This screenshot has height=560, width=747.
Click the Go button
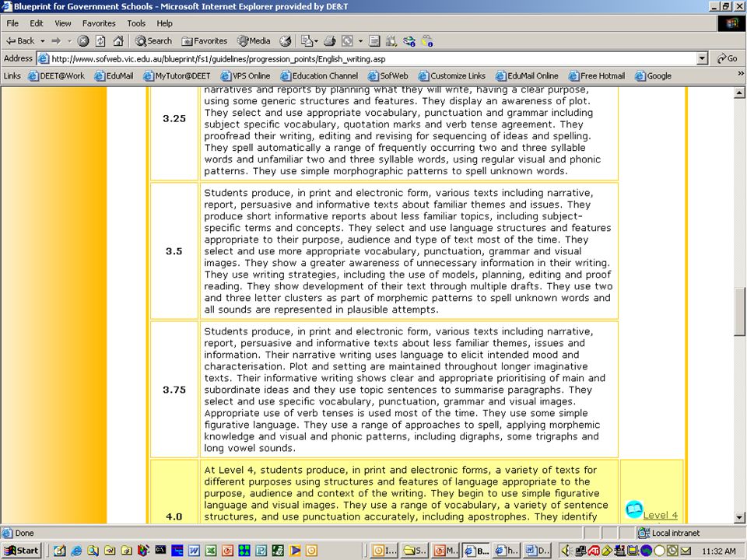728,59
